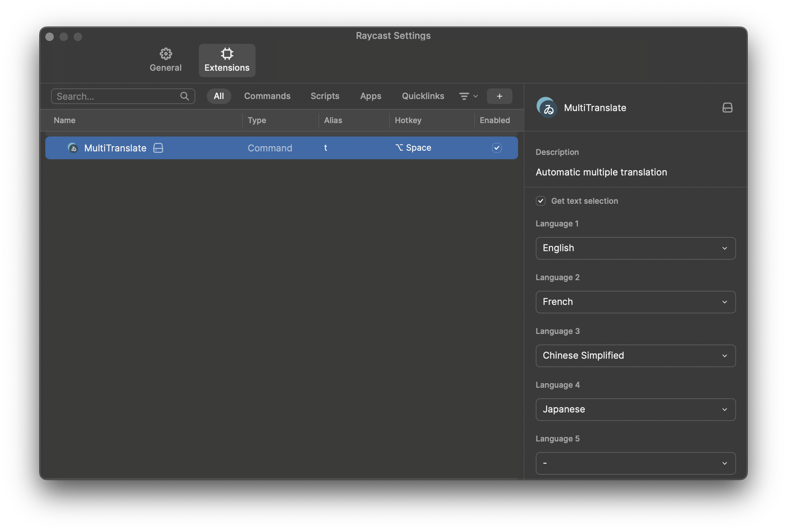The image size is (787, 532).
Task: Click the MultiTranslate title in detail panel
Action: pyautogui.click(x=595, y=108)
